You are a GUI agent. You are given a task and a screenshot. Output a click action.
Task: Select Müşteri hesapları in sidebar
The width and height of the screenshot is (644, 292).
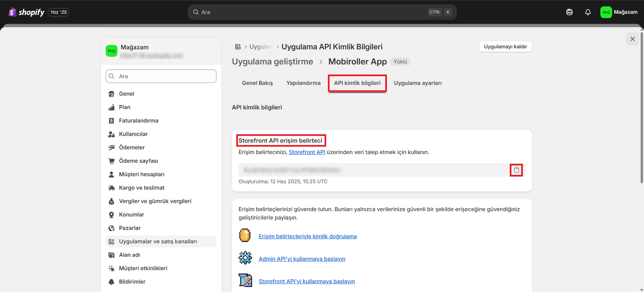(x=161, y=175)
